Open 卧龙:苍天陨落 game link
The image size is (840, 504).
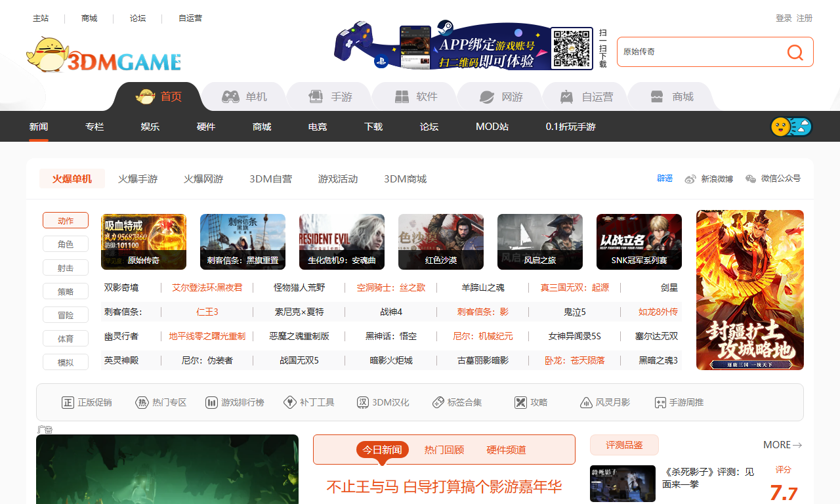click(575, 360)
